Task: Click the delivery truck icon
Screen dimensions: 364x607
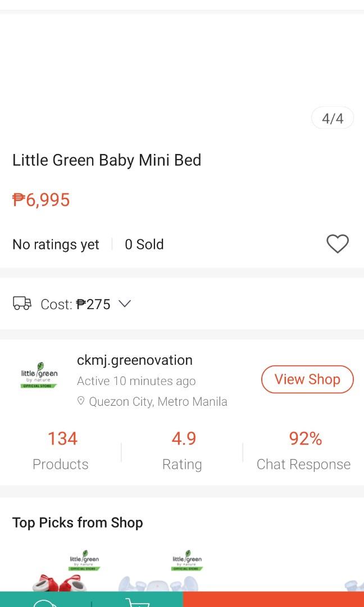Action: pyautogui.click(x=22, y=304)
